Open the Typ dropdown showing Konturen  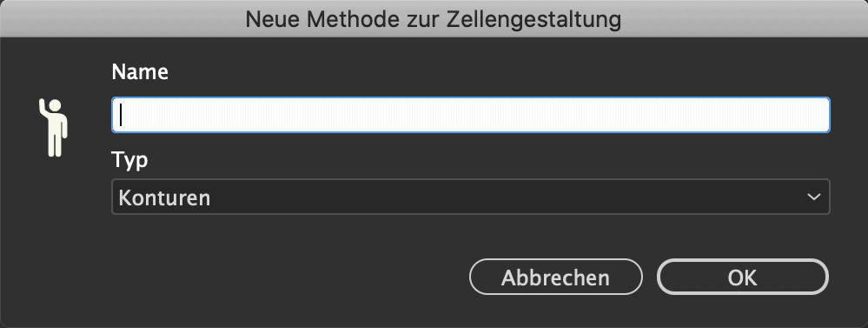(x=471, y=197)
